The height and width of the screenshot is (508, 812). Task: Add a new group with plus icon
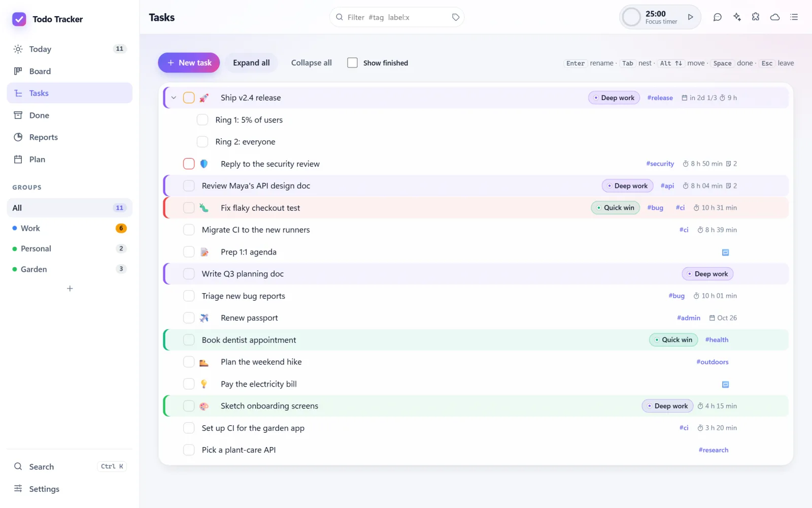coord(70,289)
